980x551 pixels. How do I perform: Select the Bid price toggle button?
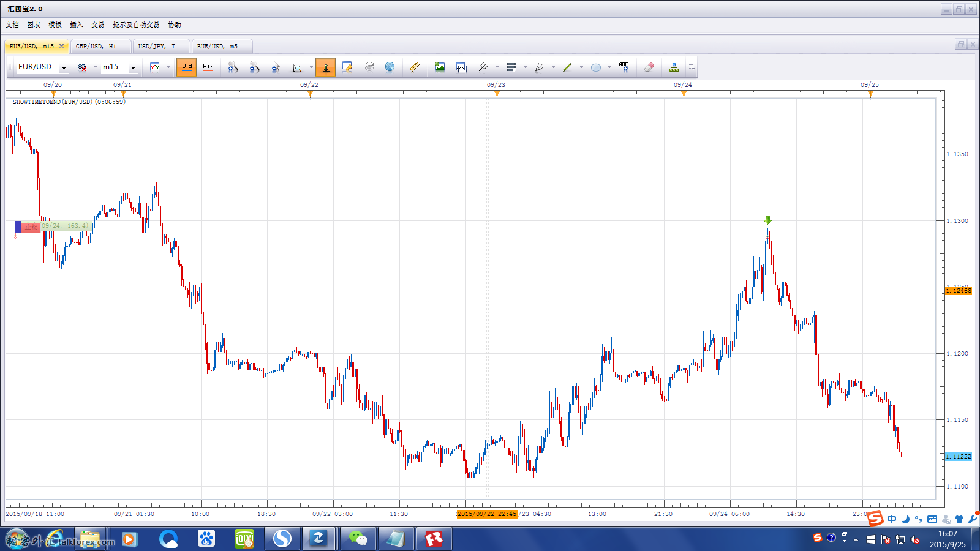coord(187,67)
